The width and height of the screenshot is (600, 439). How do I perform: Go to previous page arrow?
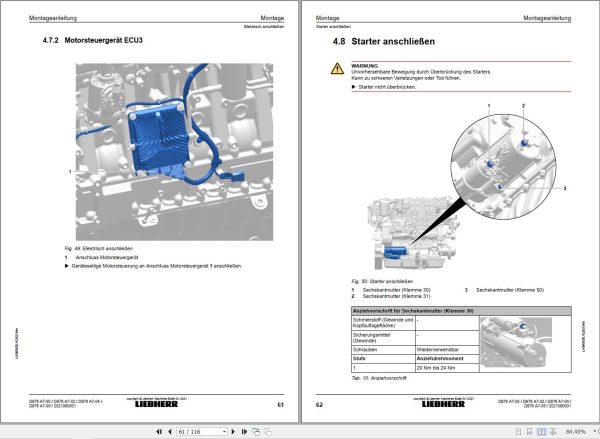pos(170,431)
